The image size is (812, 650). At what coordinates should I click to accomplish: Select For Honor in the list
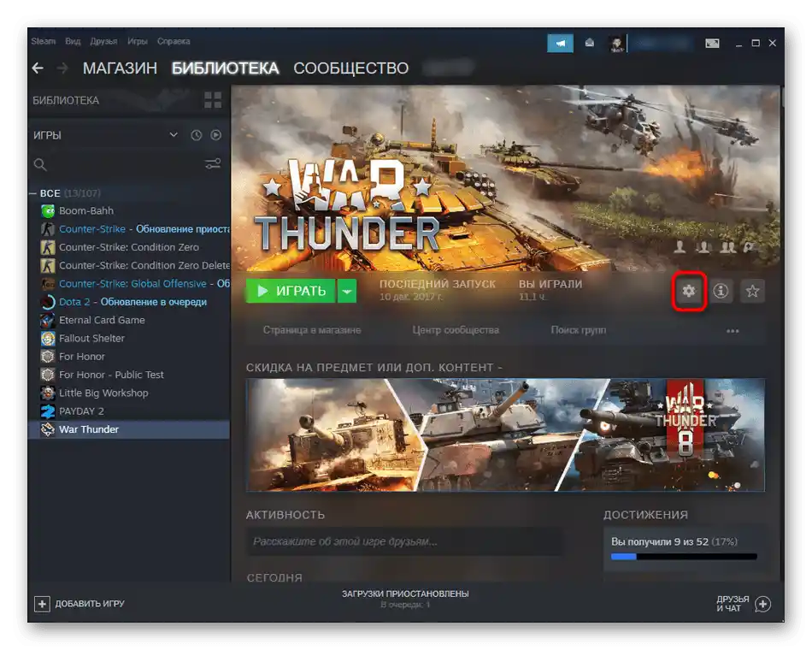(x=129, y=357)
